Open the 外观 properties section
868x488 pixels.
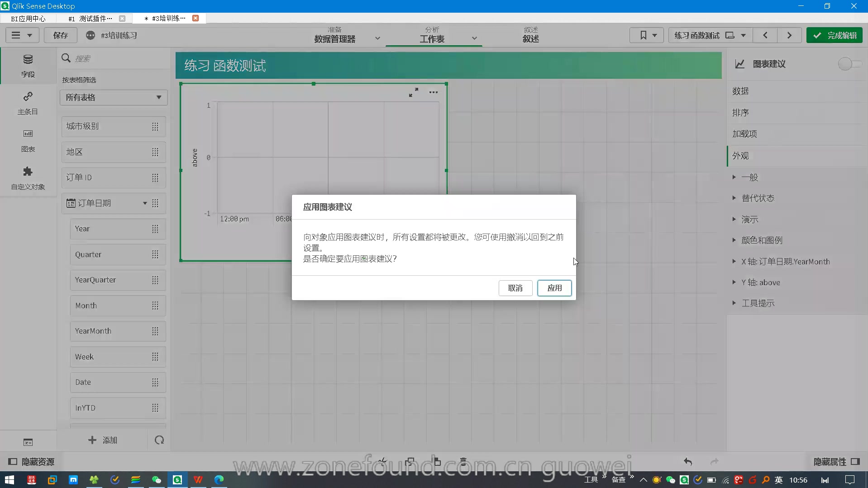(x=740, y=155)
